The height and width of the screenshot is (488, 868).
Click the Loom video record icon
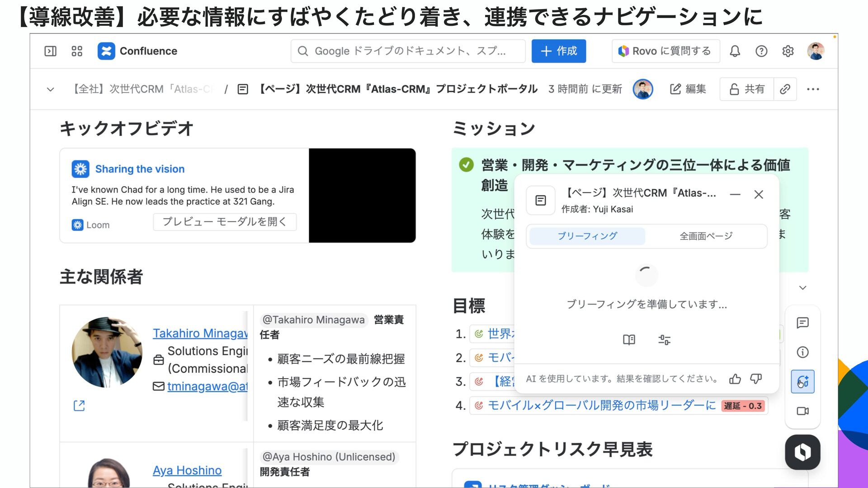click(802, 411)
